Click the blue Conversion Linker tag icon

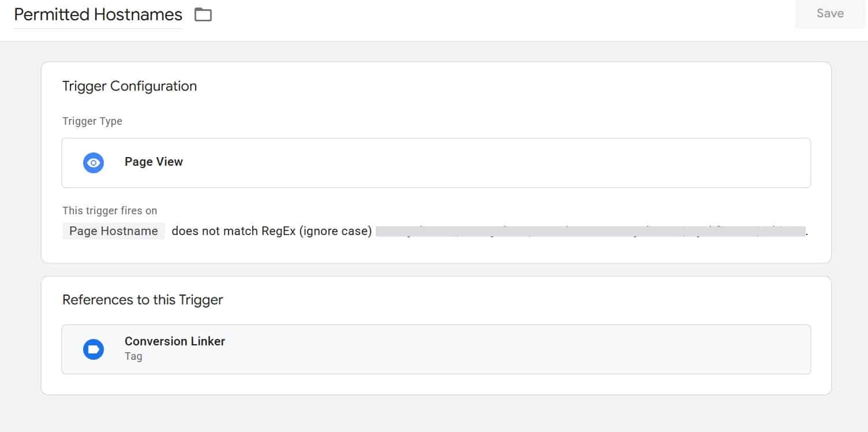pyautogui.click(x=93, y=349)
